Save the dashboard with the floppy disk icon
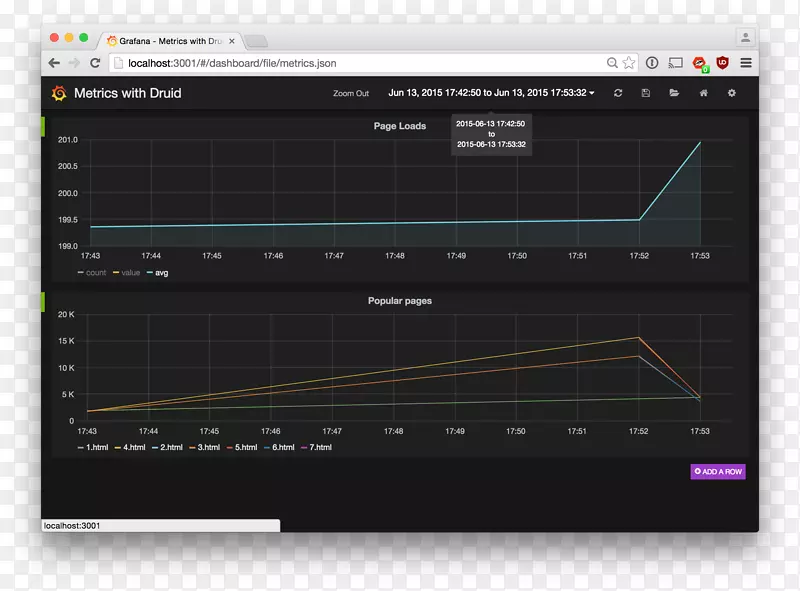800x591 pixels. 646,93
